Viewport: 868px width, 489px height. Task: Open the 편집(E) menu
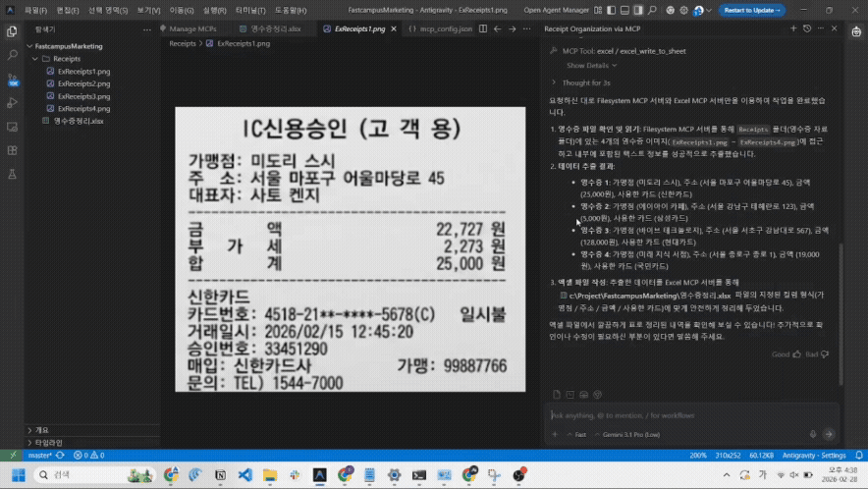coord(68,10)
